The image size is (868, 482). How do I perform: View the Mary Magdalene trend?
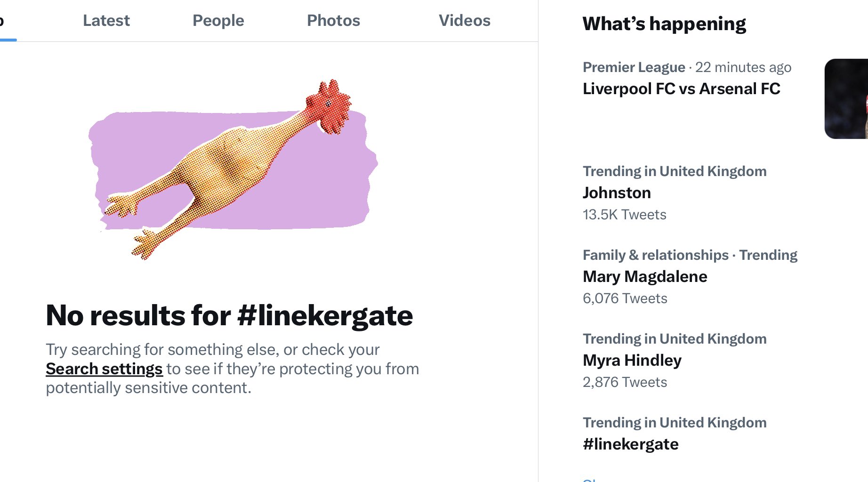(645, 276)
